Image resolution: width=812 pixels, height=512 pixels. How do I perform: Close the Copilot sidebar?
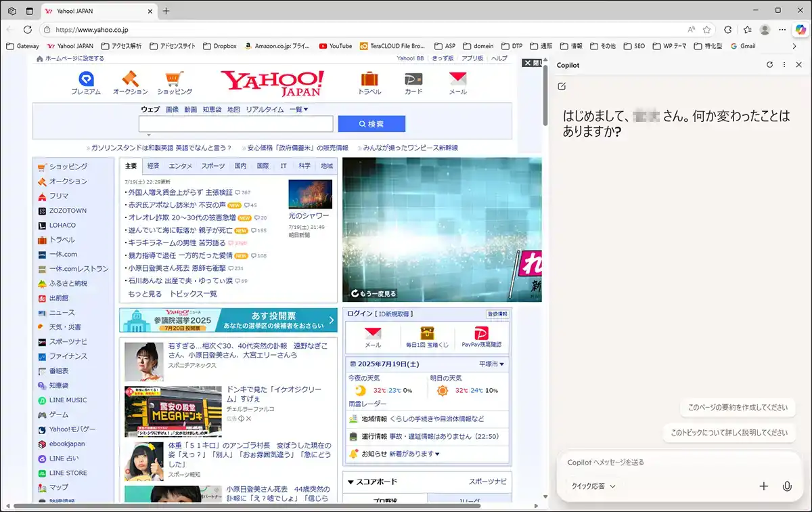[x=799, y=65]
